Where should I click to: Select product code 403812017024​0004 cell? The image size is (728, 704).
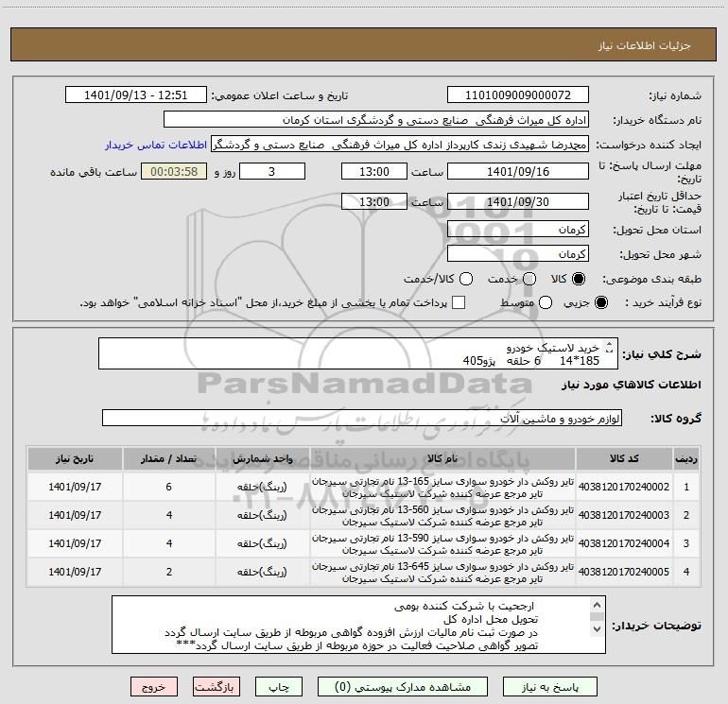click(x=624, y=543)
